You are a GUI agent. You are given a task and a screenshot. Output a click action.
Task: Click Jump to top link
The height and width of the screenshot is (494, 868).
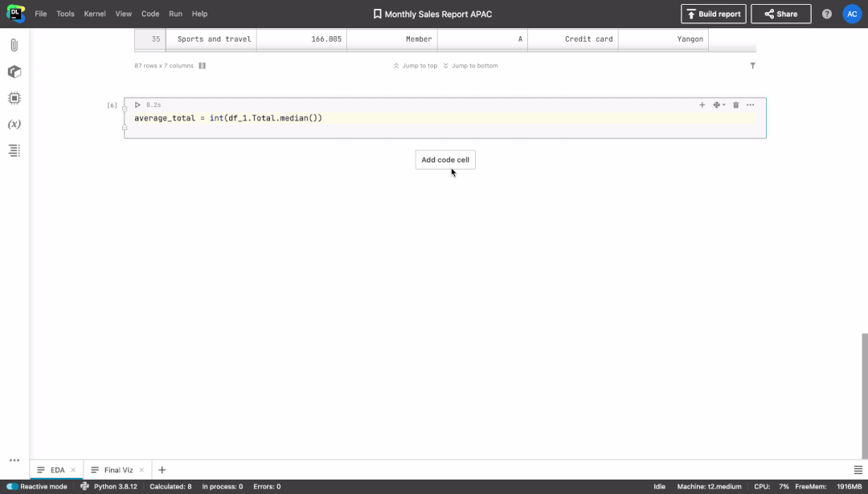(416, 66)
